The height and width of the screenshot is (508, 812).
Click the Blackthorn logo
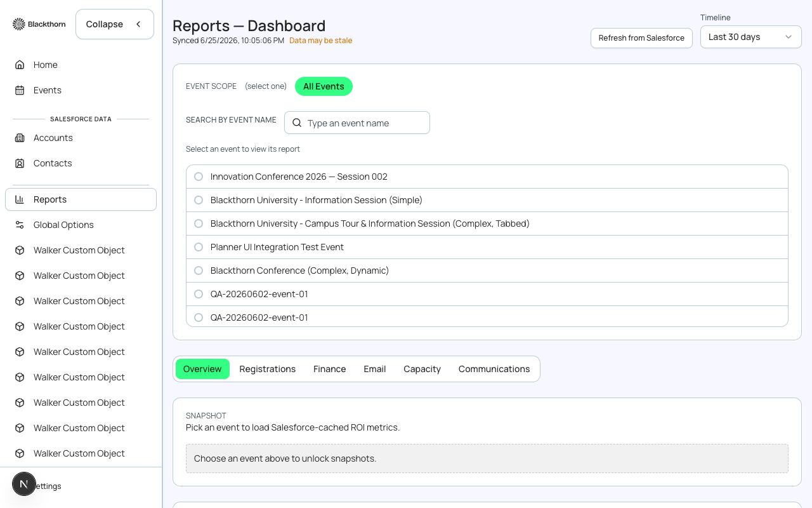coord(39,24)
